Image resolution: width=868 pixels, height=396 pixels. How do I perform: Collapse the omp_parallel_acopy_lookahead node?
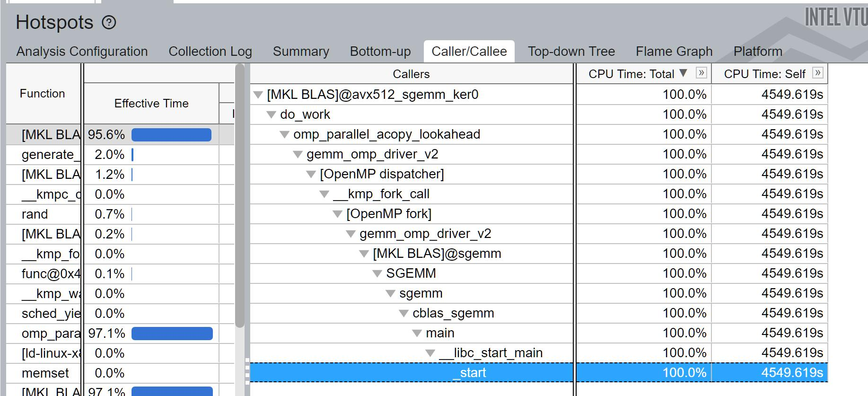coord(284,134)
